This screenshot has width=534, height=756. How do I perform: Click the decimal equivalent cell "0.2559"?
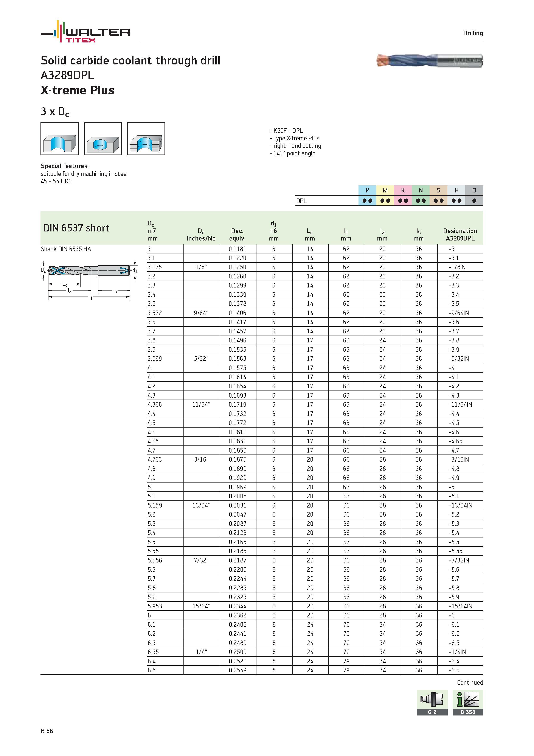(x=237, y=670)
